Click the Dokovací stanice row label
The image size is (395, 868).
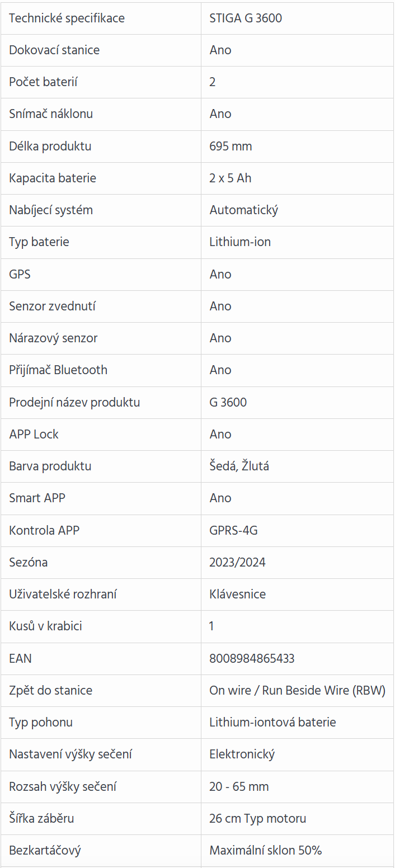[54, 50]
